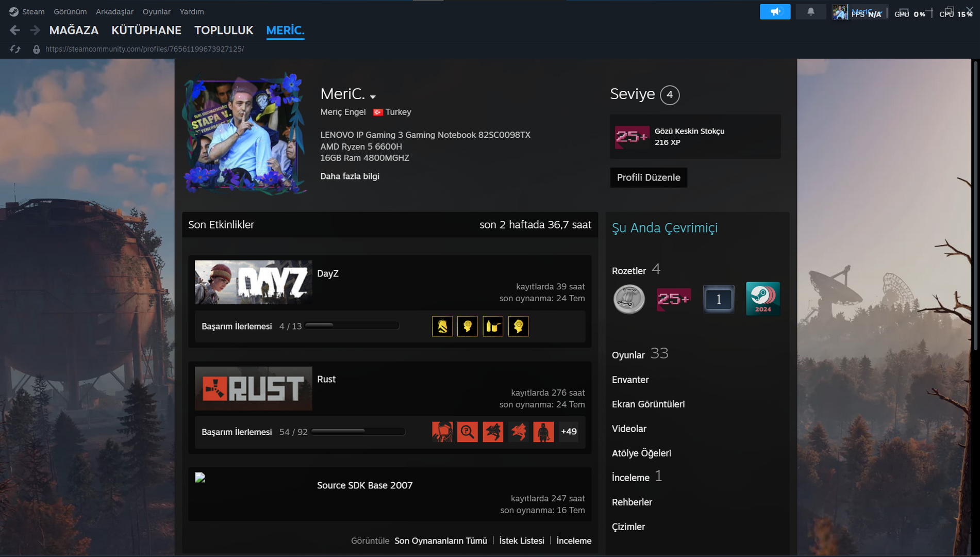Open İstek Listesi link
This screenshot has height=557, width=980.
[522, 540]
